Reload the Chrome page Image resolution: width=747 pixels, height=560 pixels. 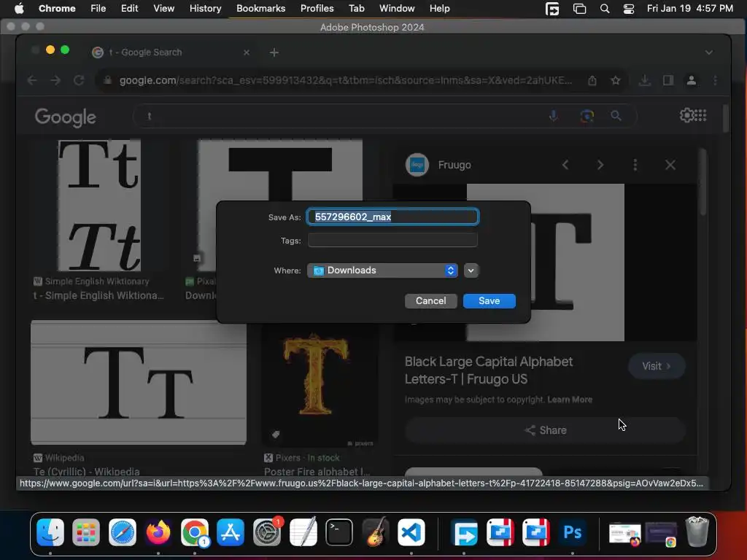click(x=79, y=80)
